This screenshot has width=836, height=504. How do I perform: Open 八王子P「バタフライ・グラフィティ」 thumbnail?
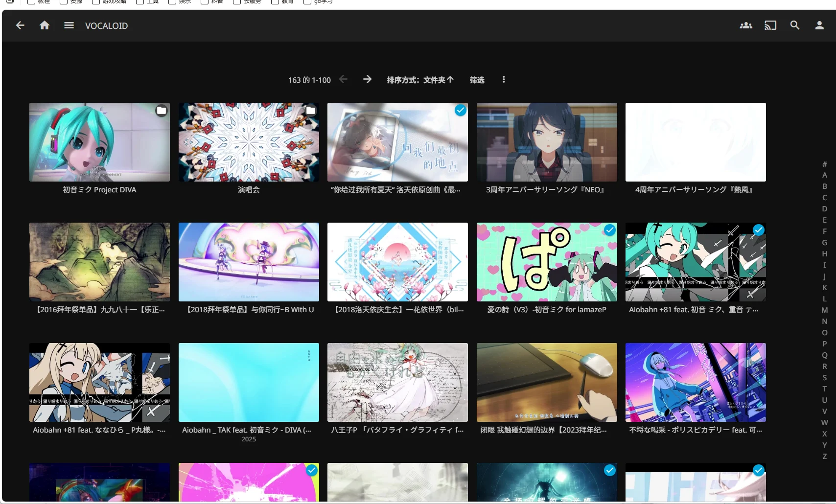[397, 382]
